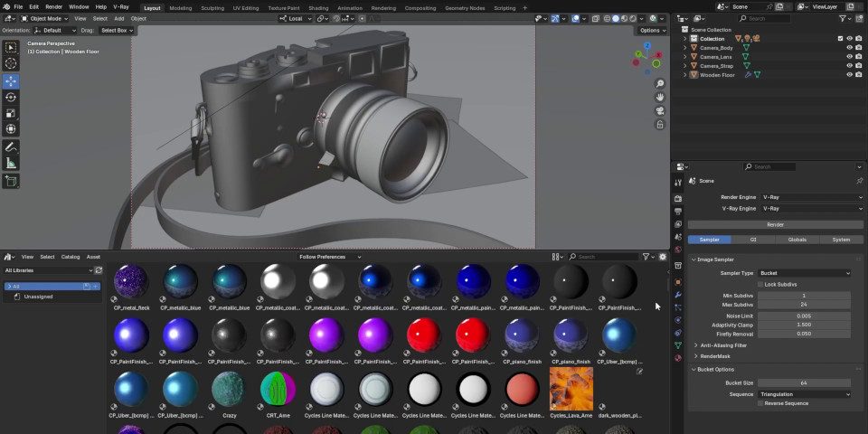
Task: Open the View Layer properties tab
Action: click(x=678, y=224)
